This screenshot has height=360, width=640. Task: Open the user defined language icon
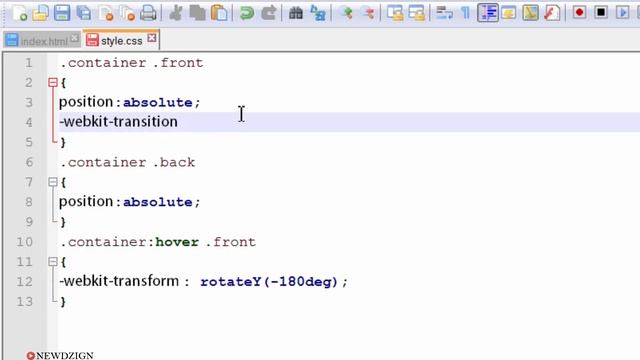click(509, 13)
